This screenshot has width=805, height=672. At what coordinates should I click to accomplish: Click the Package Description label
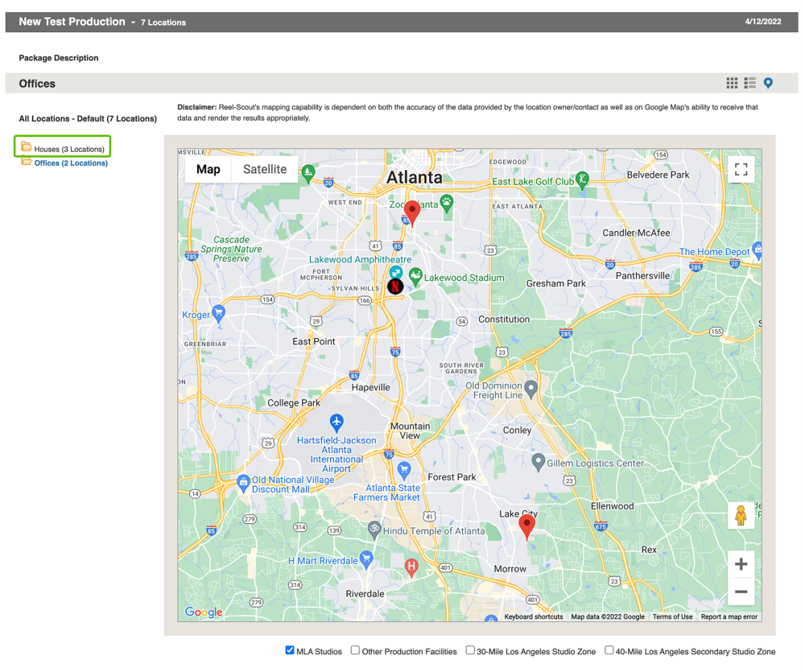coord(59,58)
